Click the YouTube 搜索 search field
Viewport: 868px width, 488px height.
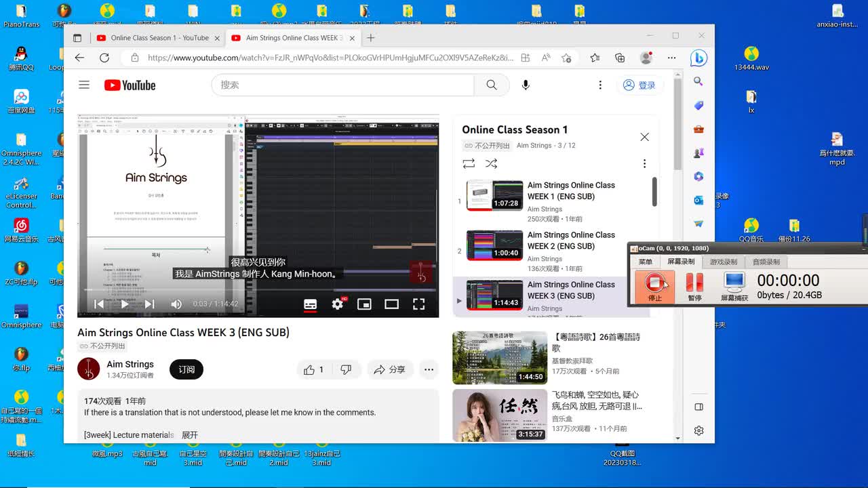point(342,85)
